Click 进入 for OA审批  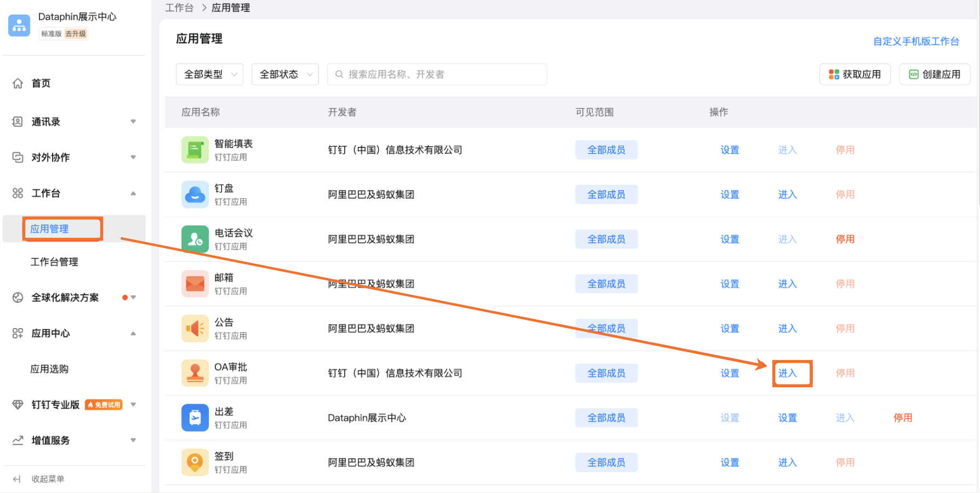788,373
